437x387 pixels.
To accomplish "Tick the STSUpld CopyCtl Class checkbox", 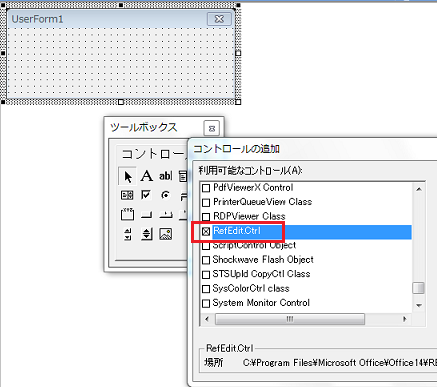I will [206, 274].
